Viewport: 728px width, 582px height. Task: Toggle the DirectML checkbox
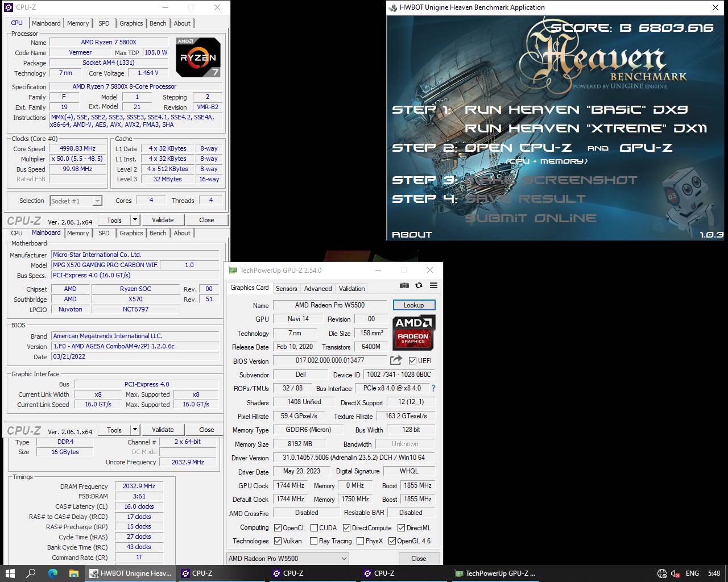tap(401, 528)
